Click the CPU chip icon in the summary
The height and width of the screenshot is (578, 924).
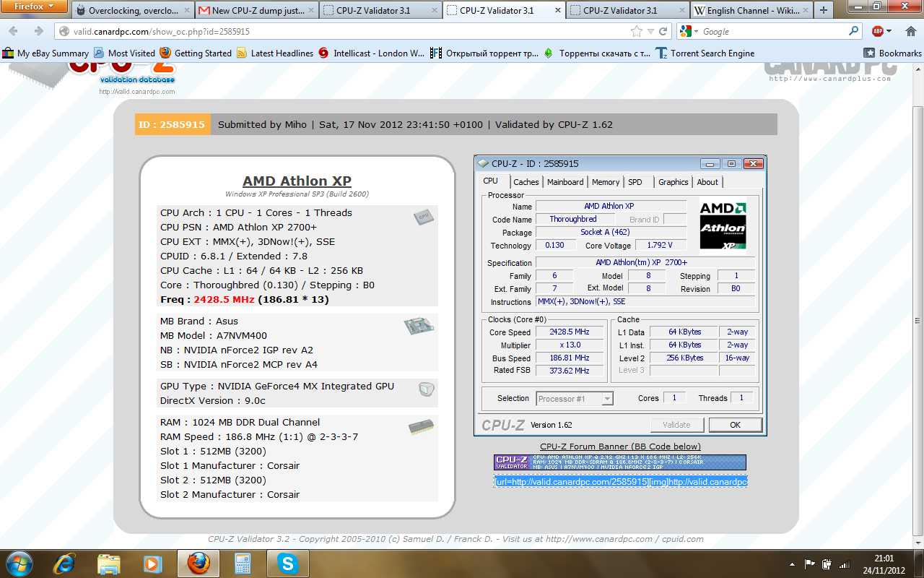(424, 217)
